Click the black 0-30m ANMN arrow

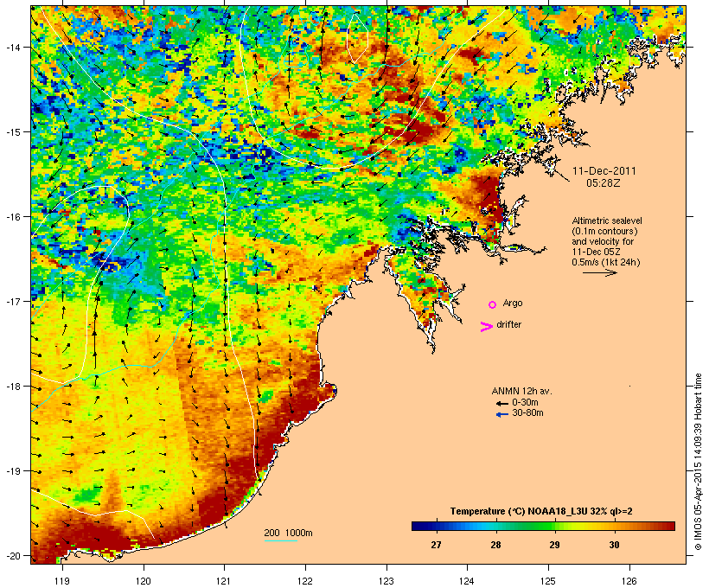tap(501, 403)
